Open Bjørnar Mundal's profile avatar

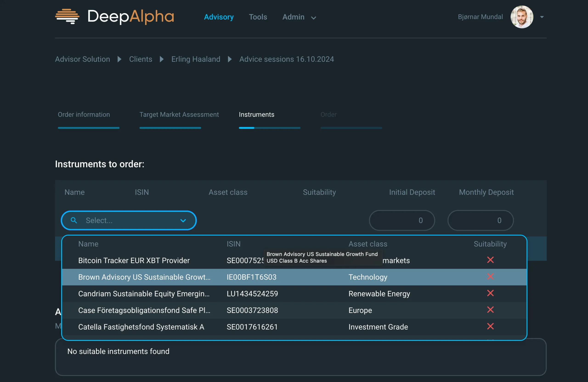522,17
